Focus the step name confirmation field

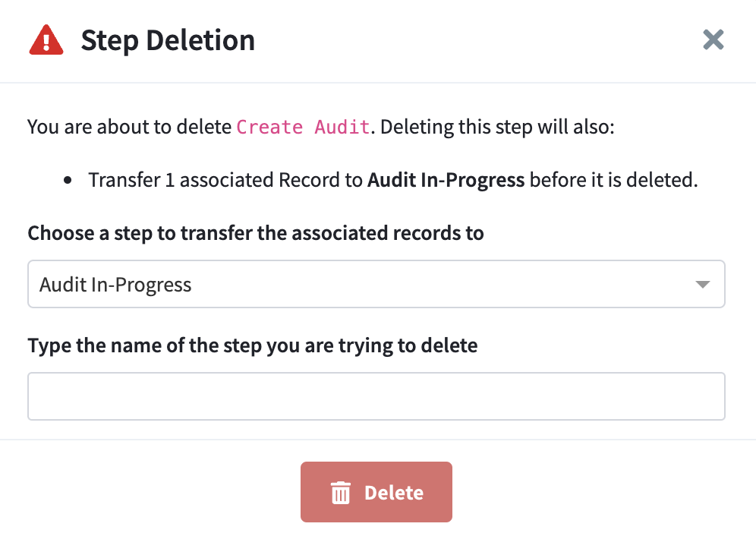376,396
